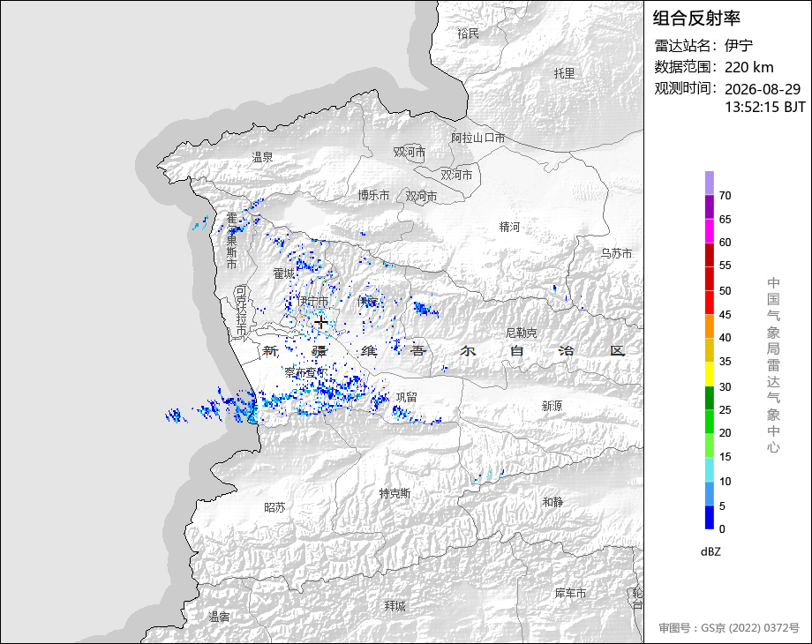The image size is (812, 644).
Task: Click the 特克斯 map label
Action: [395, 493]
